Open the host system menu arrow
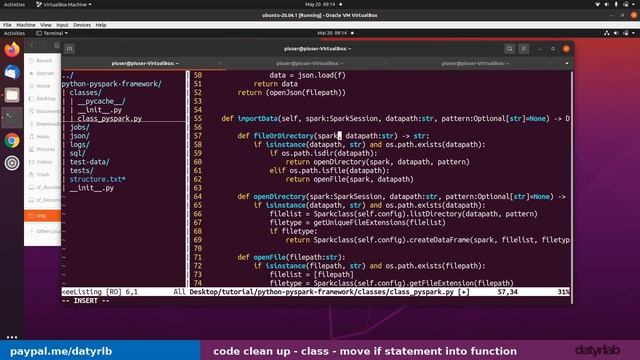The image size is (640, 360). coord(633,4)
